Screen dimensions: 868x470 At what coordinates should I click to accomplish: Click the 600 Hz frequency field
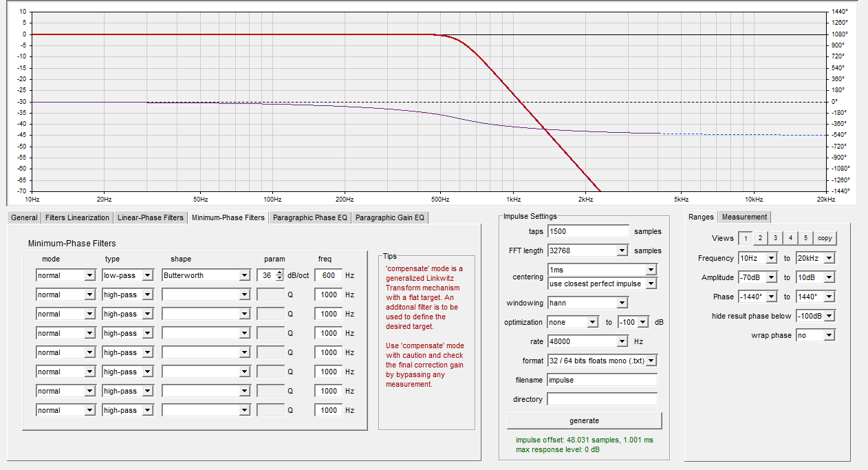click(x=328, y=275)
